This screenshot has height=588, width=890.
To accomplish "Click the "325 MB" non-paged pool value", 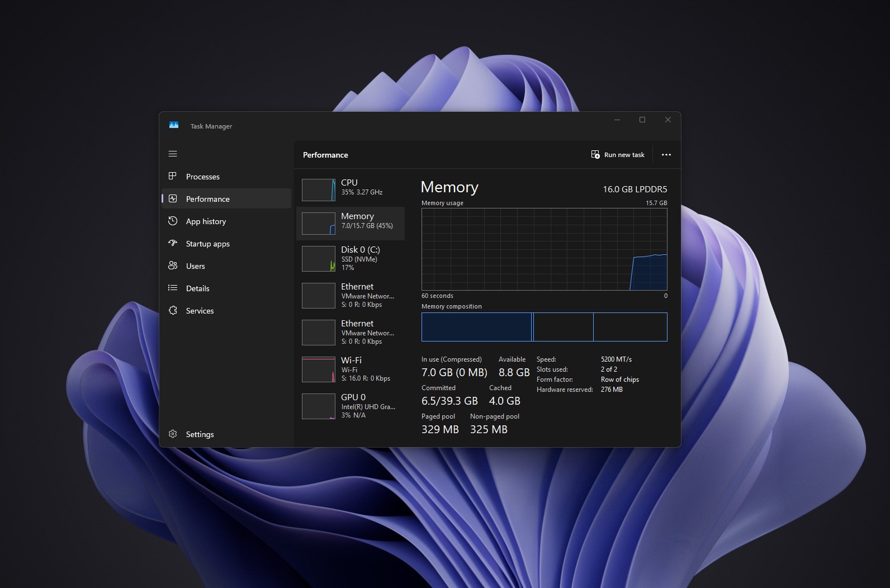I will click(489, 429).
